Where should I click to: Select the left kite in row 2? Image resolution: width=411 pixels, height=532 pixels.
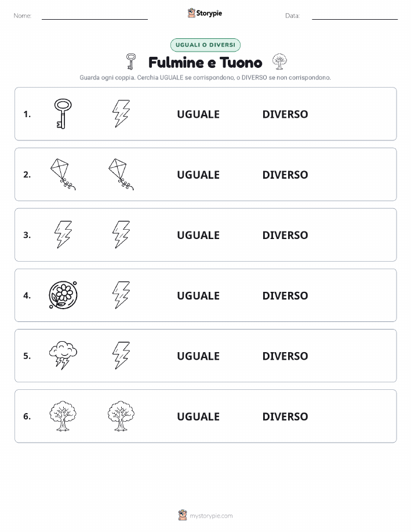coord(63,174)
